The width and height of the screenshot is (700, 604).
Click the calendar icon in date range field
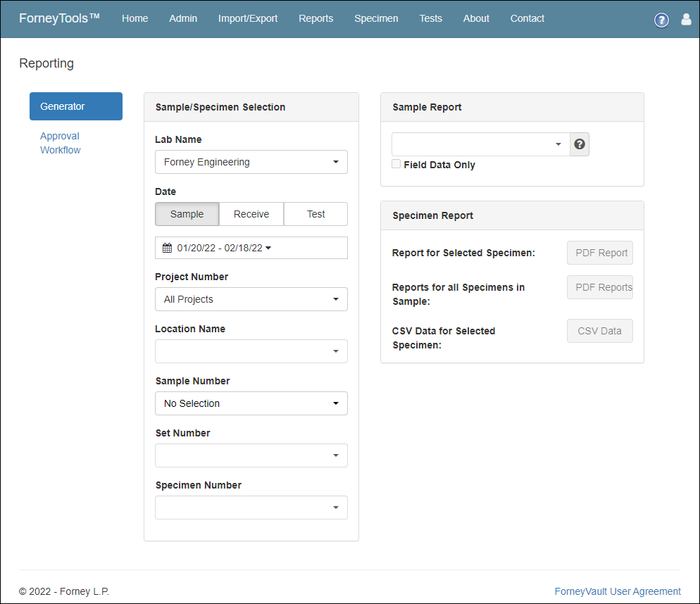pyautogui.click(x=167, y=248)
